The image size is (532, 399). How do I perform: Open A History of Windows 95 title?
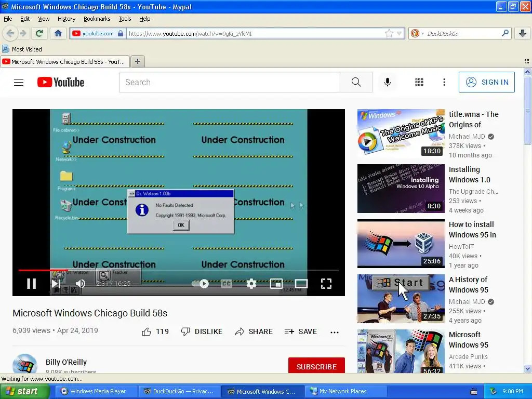click(x=469, y=285)
